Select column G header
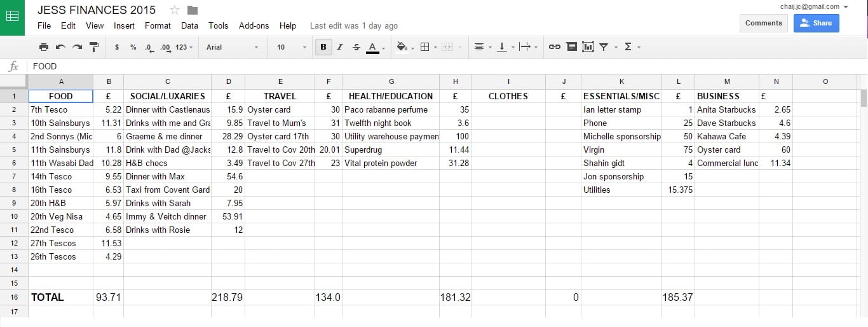 pyautogui.click(x=391, y=81)
